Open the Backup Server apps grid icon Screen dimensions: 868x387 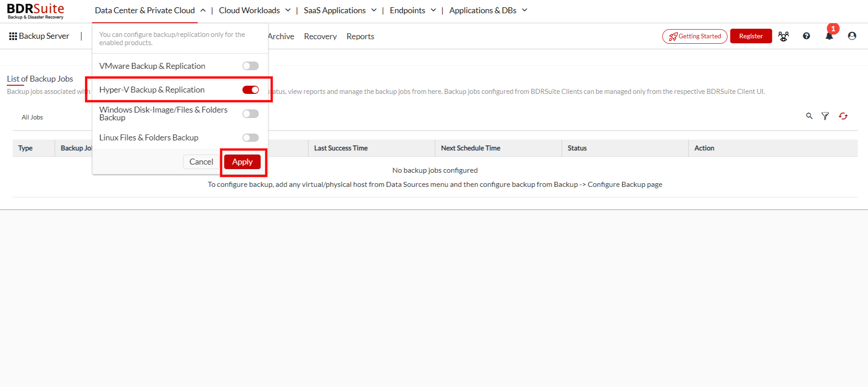click(13, 36)
